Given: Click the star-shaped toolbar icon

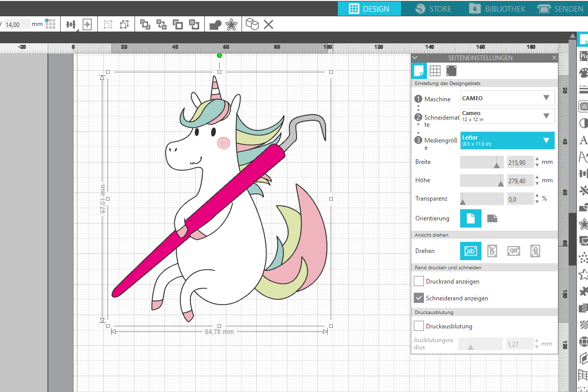Looking at the screenshot, I should (x=231, y=24).
